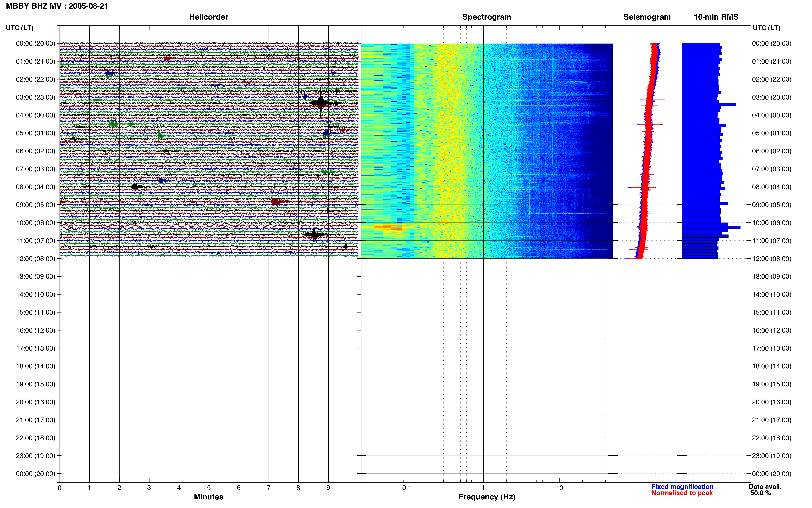Click the right 'UTC (LT)' axis label
The image size is (812, 508).
[x=766, y=28]
